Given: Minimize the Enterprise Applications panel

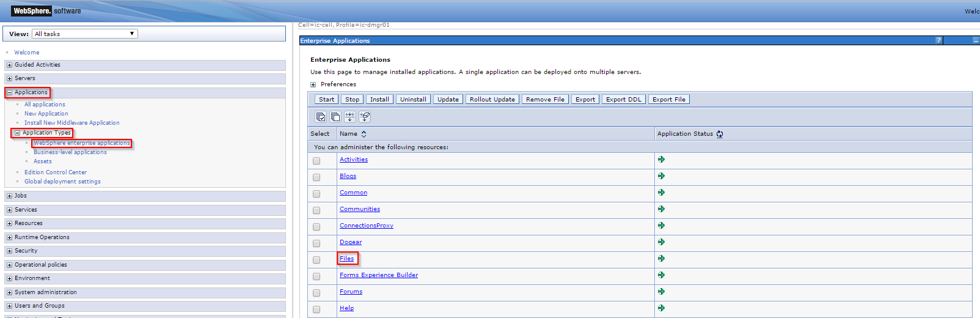Looking at the screenshot, I should point(976,40).
